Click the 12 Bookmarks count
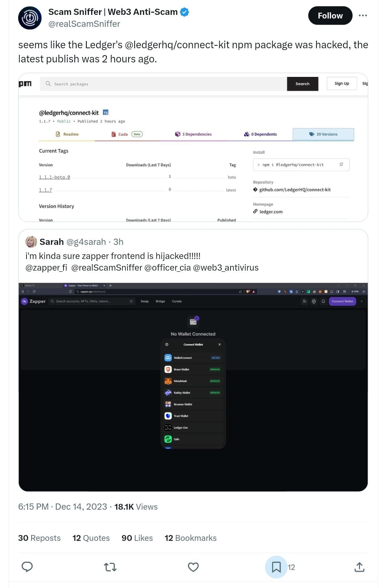The height and width of the screenshot is (588, 392). 191,538
